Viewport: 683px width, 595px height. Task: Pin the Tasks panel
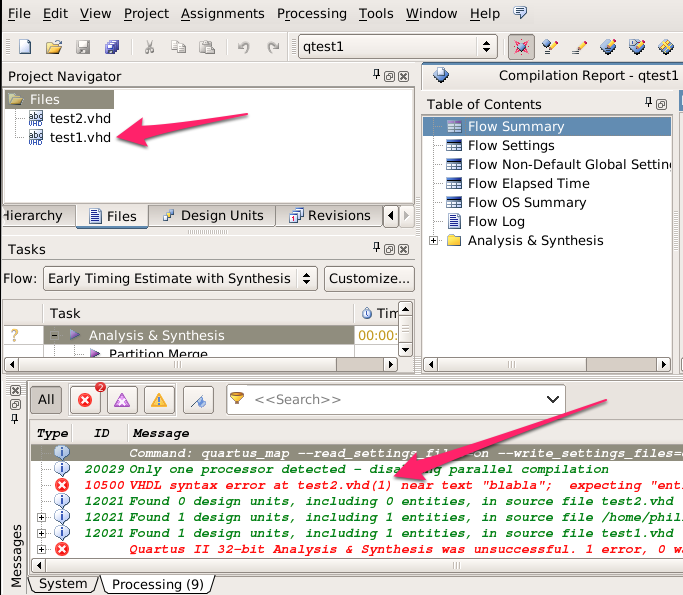point(376,247)
